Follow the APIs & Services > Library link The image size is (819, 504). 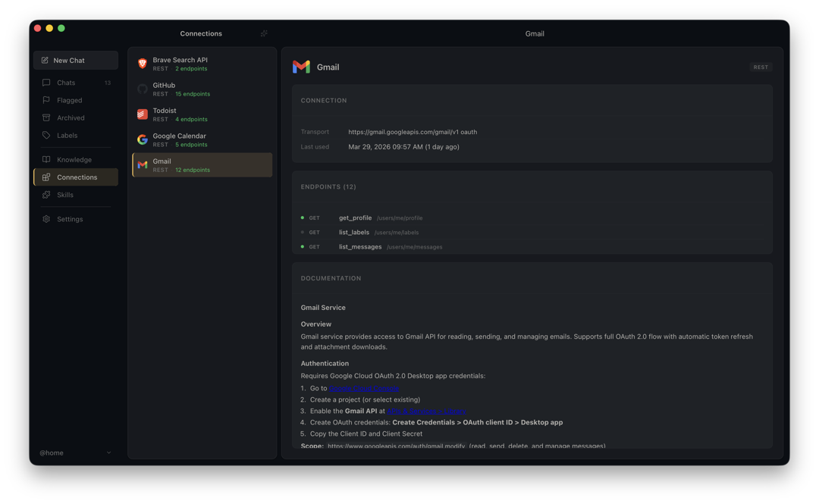pyautogui.click(x=426, y=411)
